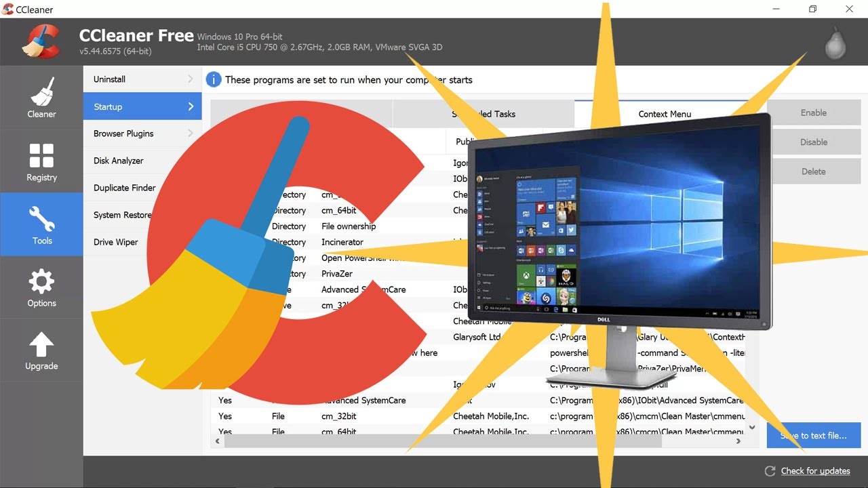Image resolution: width=868 pixels, height=488 pixels.
Task: Click the pear icon in header
Action: click(835, 43)
